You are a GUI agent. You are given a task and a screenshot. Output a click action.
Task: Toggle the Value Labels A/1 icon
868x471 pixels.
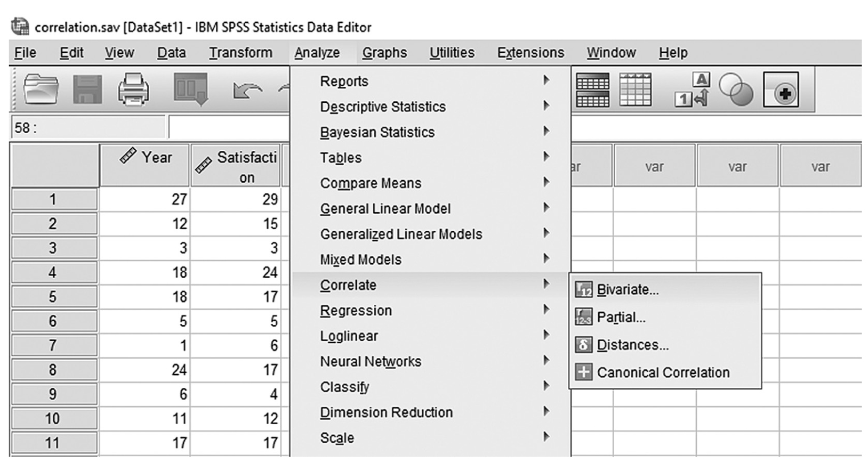693,90
